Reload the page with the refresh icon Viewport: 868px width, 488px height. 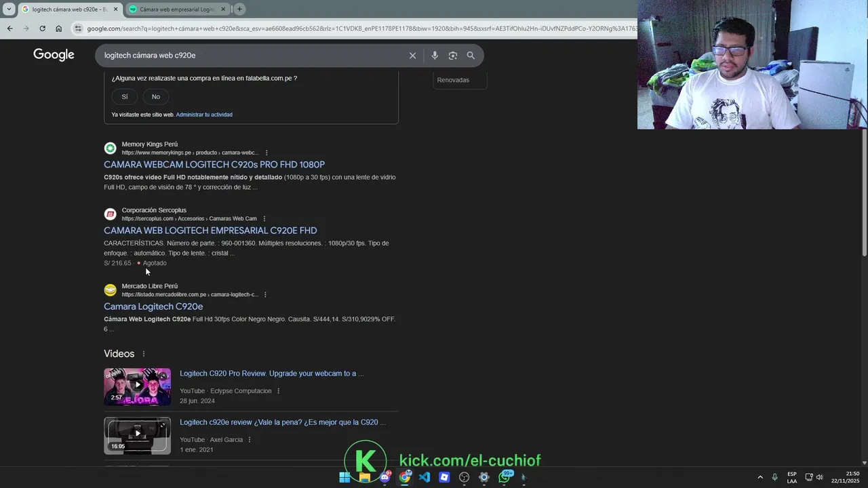tap(42, 28)
